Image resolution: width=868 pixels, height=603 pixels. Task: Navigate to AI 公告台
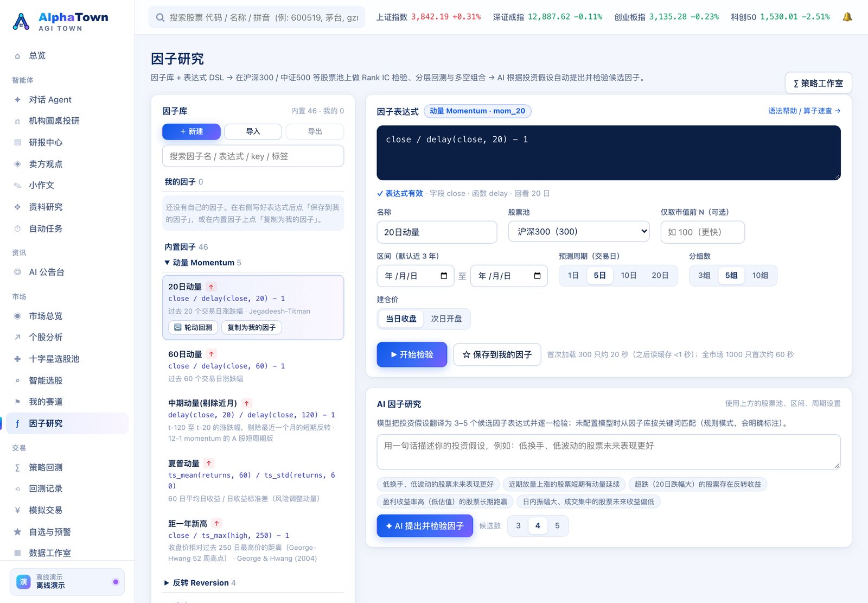point(67,272)
